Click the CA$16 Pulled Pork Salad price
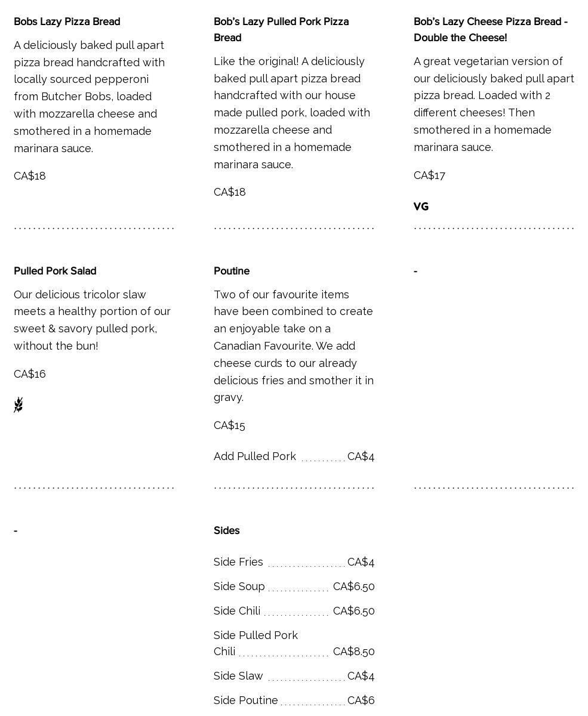The height and width of the screenshot is (716, 588). pyautogui.click(x=30, y=374)
